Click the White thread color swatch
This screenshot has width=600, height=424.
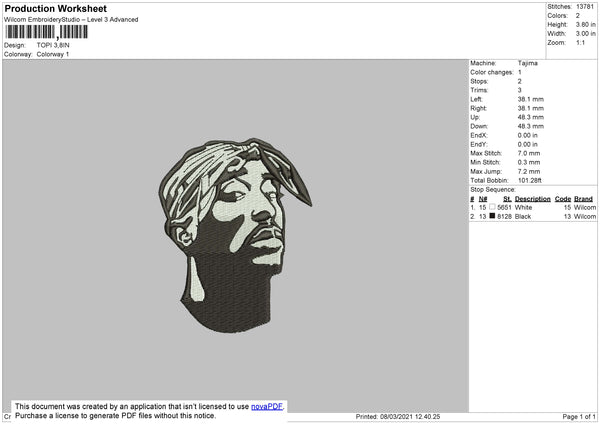click(x=492, y=207)
